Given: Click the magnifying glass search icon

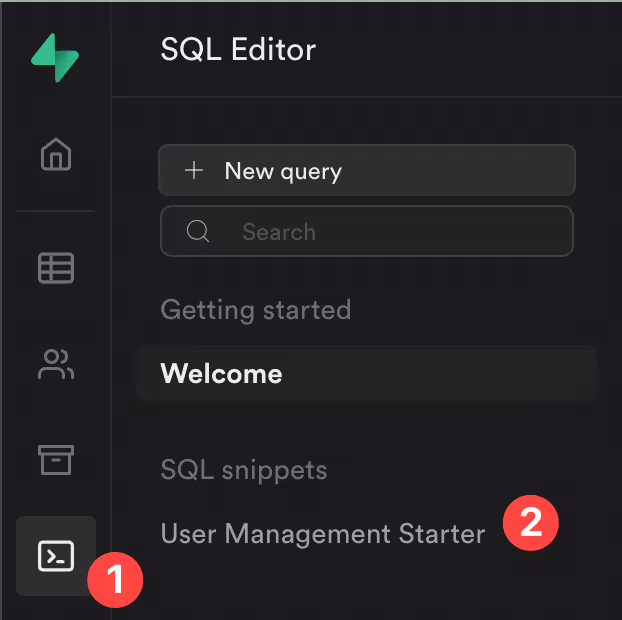Looking at the screenshot, I should click(x=198, y=231).
